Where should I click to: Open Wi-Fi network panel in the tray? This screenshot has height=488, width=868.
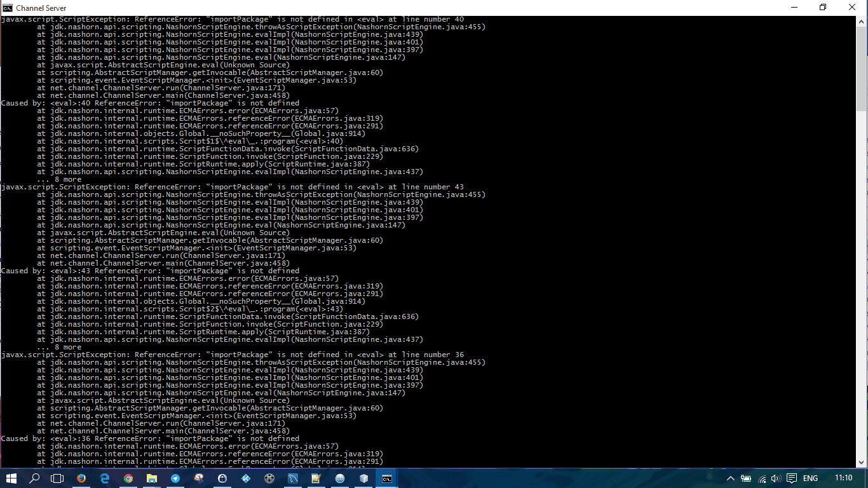pos(762,478)
